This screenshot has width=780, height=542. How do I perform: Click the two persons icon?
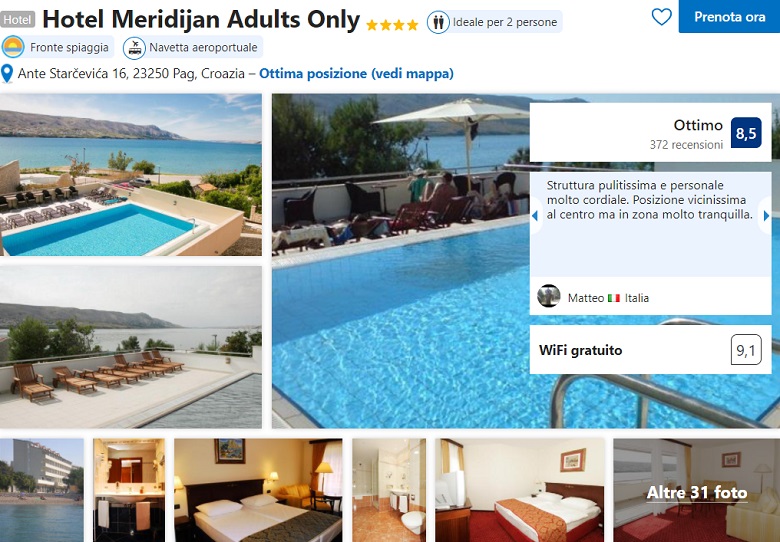pos(438,22)
